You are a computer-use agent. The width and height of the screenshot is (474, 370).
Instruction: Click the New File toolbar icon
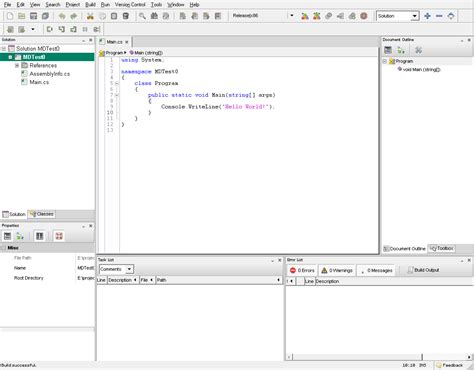click(x=10, y=16)
